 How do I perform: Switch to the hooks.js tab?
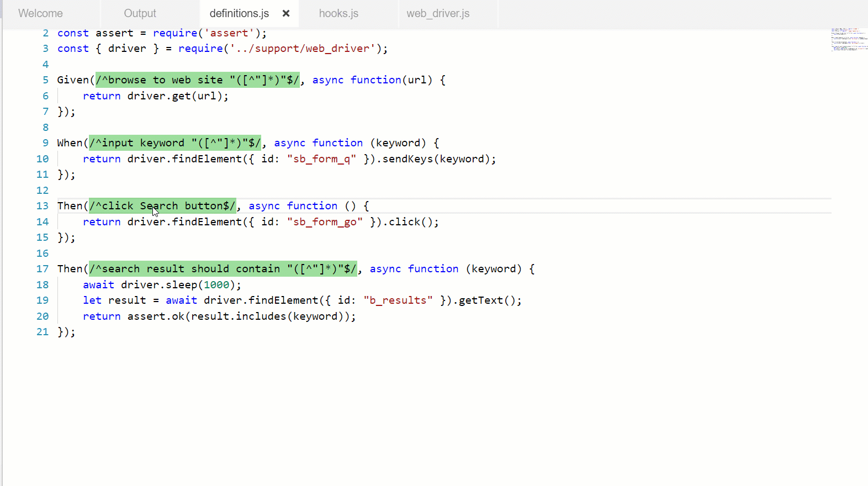(x=338, y=13)
